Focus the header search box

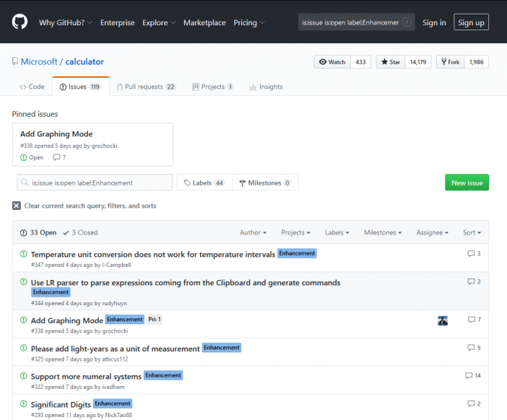point(356,22)
